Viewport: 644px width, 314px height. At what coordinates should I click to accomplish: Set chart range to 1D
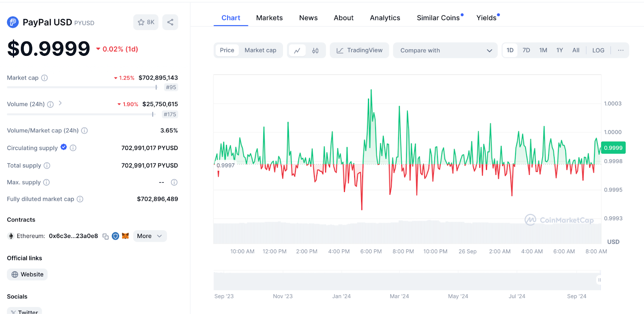(x=510, y=50)
